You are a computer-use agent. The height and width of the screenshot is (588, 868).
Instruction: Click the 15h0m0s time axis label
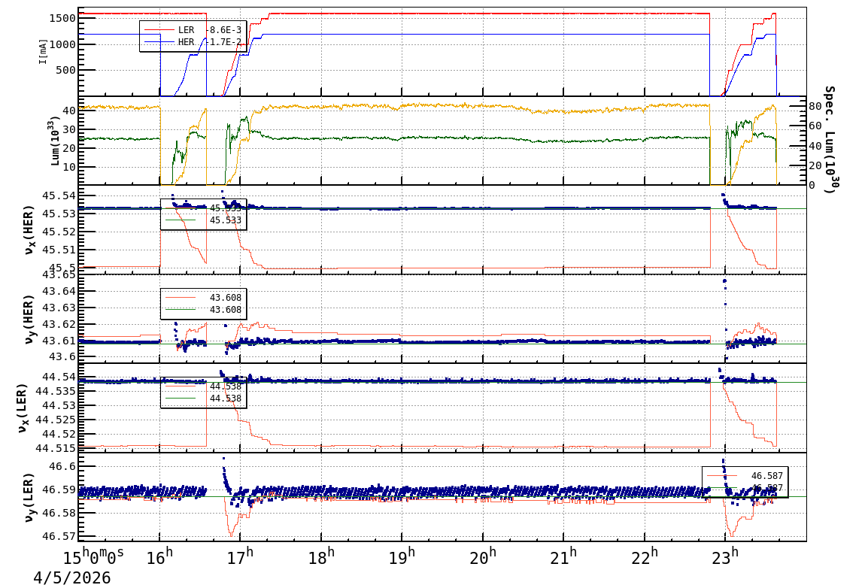94,556
